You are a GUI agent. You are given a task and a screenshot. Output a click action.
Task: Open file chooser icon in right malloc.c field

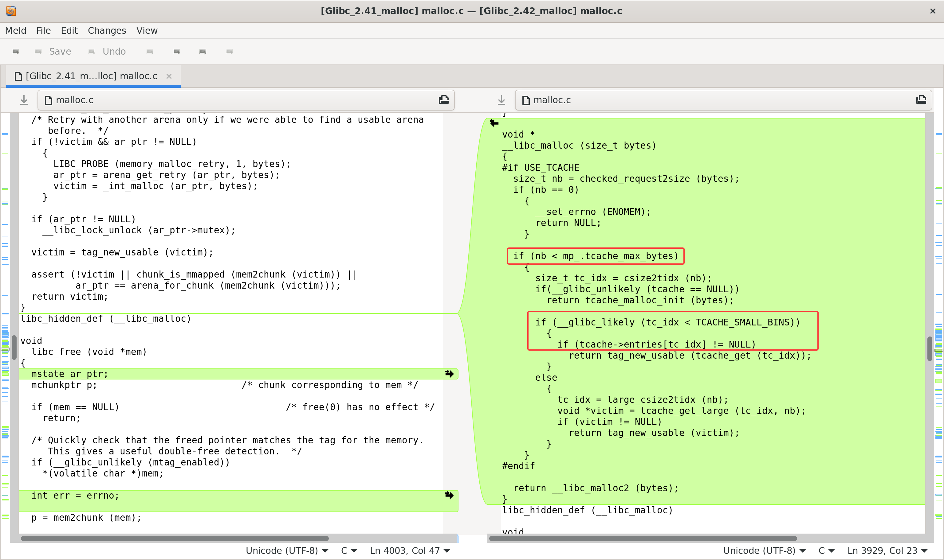tap(921, 100)
